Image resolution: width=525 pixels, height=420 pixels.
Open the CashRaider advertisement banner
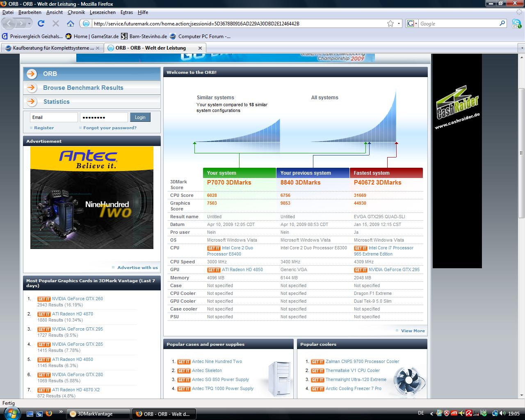click(x=457, y=161)
